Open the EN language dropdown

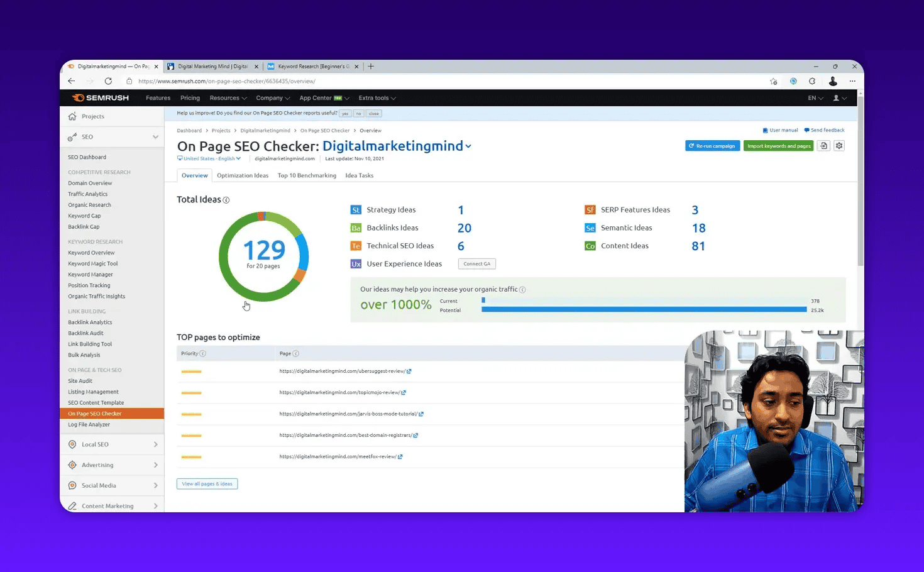pos(815,97)
